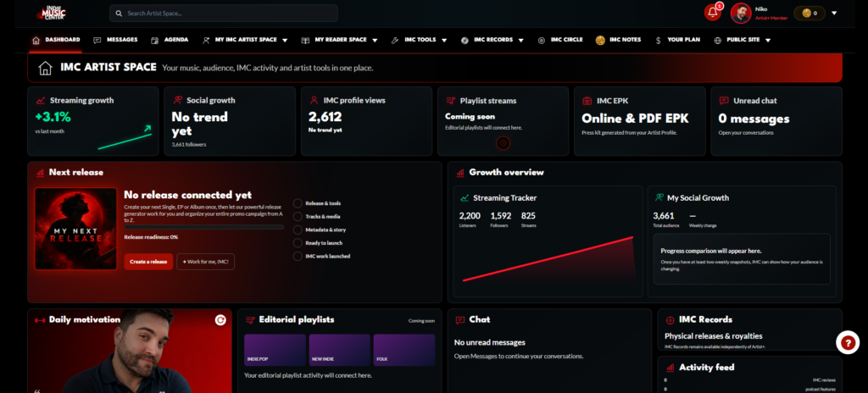Viewport: 868px width, 393px height.
Task: Click the Work for me, IMC! button
Action: pyautogui.click(x=205, y=262)
